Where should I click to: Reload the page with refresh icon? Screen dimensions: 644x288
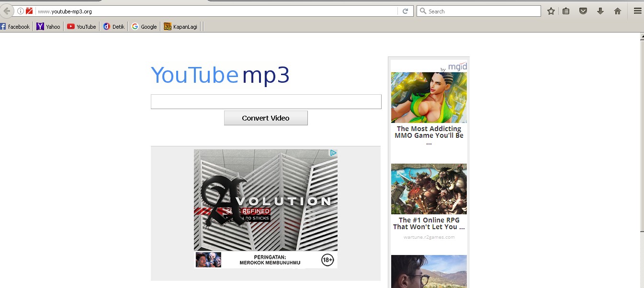(405, 11)
